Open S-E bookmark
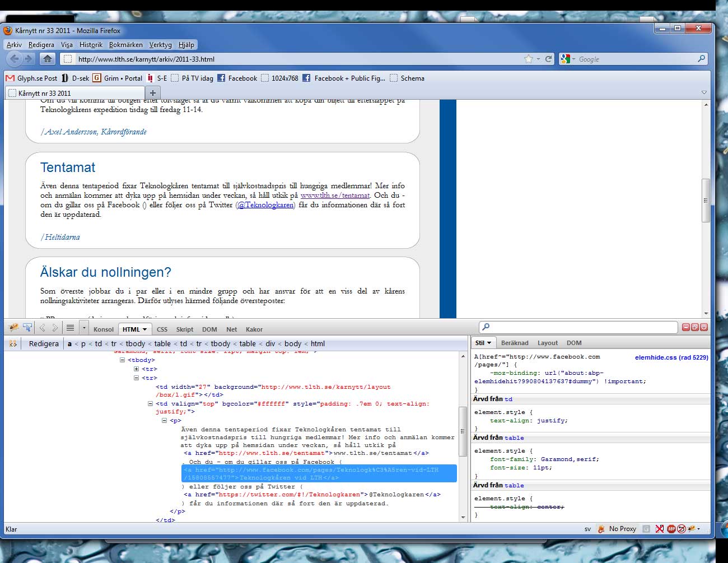This screenshot has height=563, width=728. [157, 78]
